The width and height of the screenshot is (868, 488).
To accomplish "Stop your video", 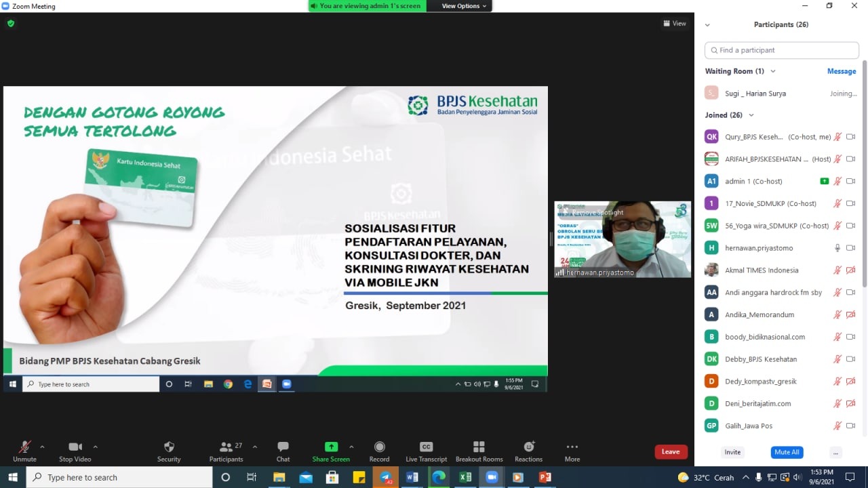I will click(75, 451).
